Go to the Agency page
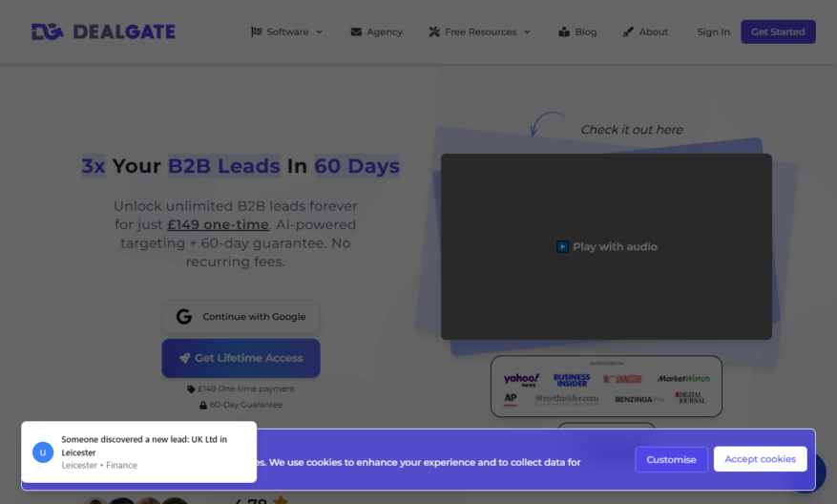Screen dimensions: 837x504 click(x=376, y=32)
